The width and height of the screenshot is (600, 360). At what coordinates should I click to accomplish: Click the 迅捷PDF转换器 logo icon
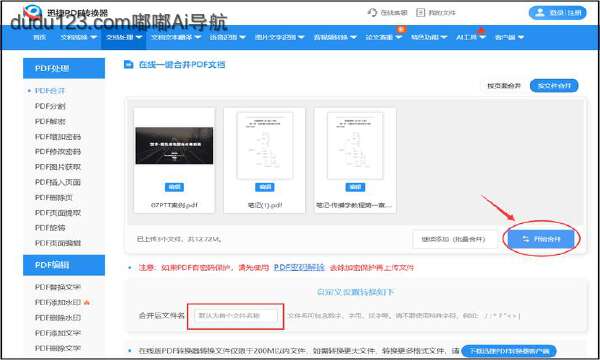(33, 12)
